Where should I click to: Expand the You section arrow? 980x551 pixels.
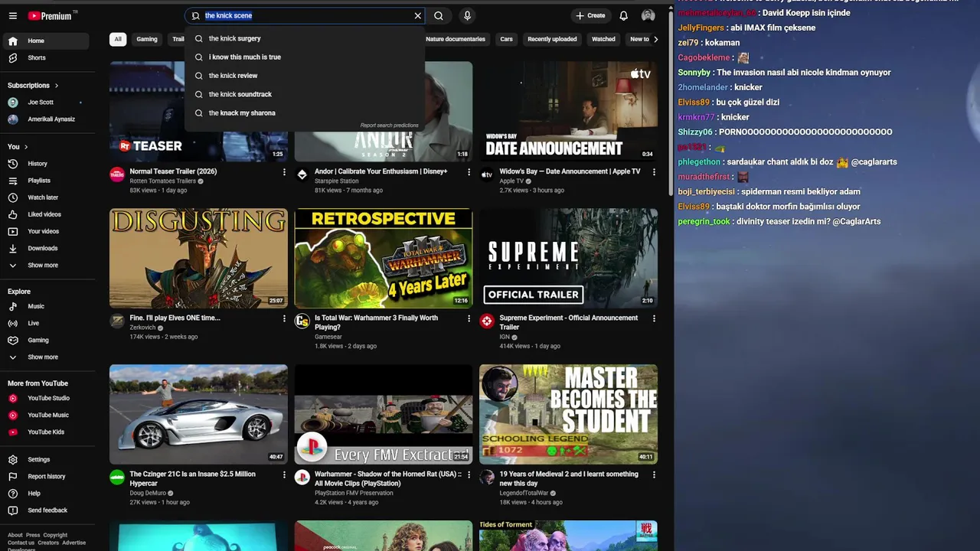pyautogui.click(x=26, y=146)
